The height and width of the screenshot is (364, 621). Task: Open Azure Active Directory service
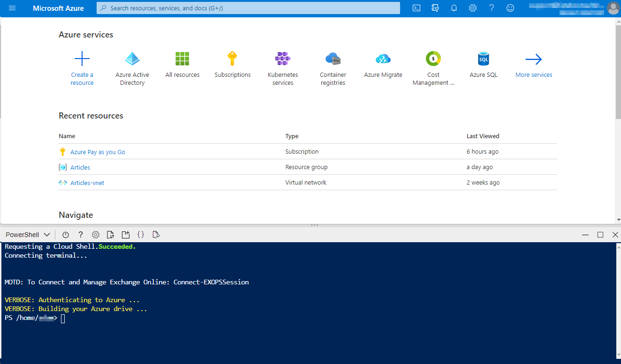132,59
